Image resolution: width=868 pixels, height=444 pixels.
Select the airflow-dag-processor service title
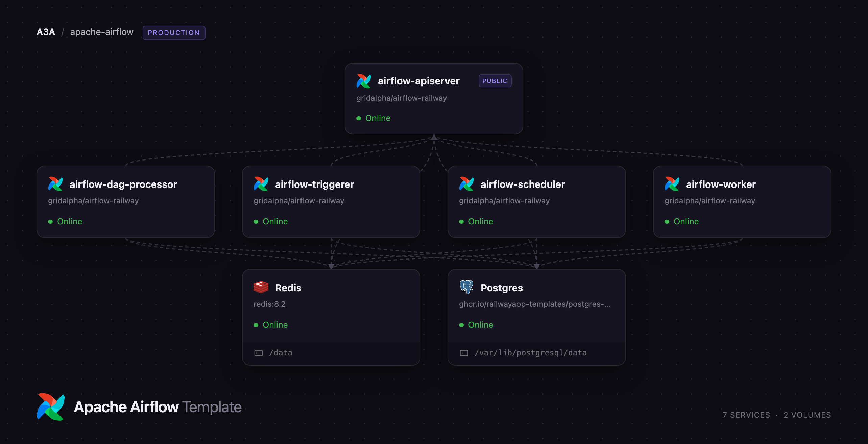123,184
